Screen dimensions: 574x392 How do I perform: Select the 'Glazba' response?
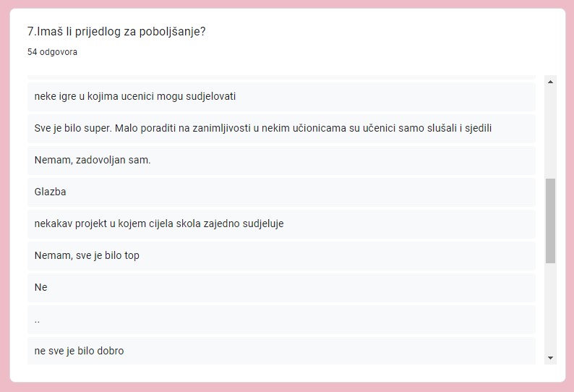(x=281, y=192)
